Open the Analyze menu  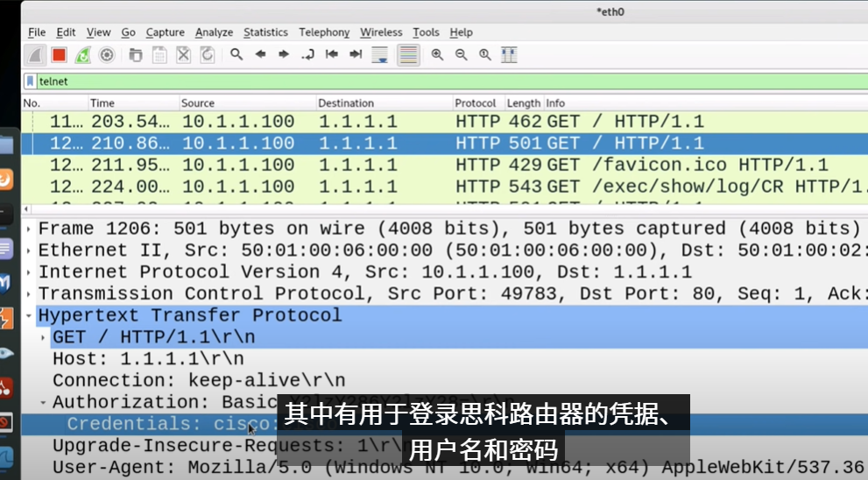[x=214, y=32]
